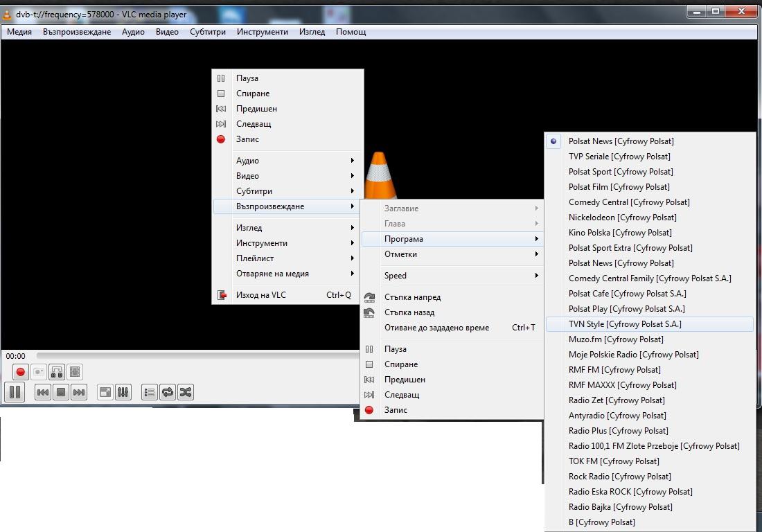Click Отиване до зададено време entry
This screenshot has width=762, height=532.
[452, 328]
